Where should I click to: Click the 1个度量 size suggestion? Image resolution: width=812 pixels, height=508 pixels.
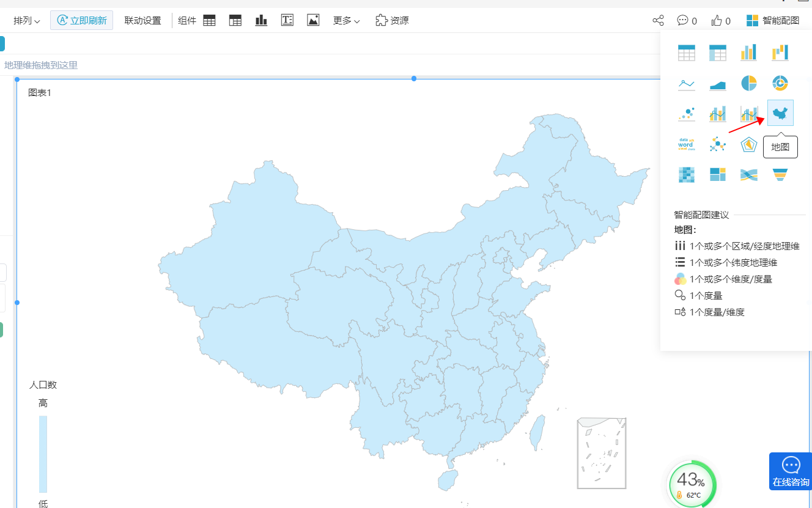click(698, 296)
